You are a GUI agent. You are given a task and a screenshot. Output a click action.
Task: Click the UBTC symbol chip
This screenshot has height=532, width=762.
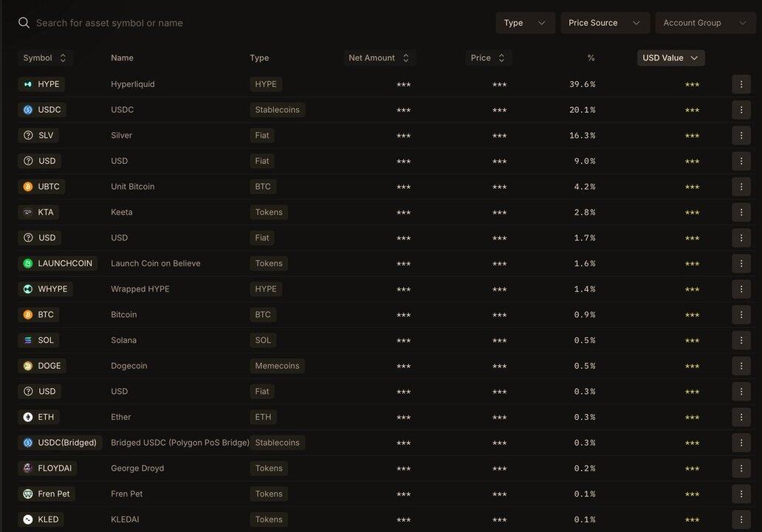coord(41,187)
